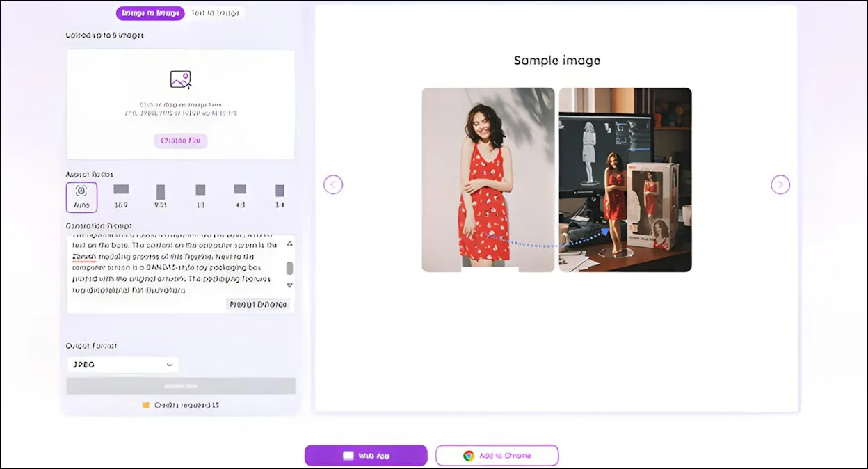Select the Auto aspect ratio option
The width and height of the screenshot is (868, 469).
point(81,196)
